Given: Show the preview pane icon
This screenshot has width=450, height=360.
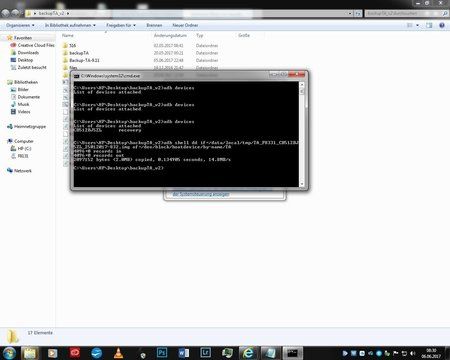Looking at the screenshot, I should coord(429,25).
